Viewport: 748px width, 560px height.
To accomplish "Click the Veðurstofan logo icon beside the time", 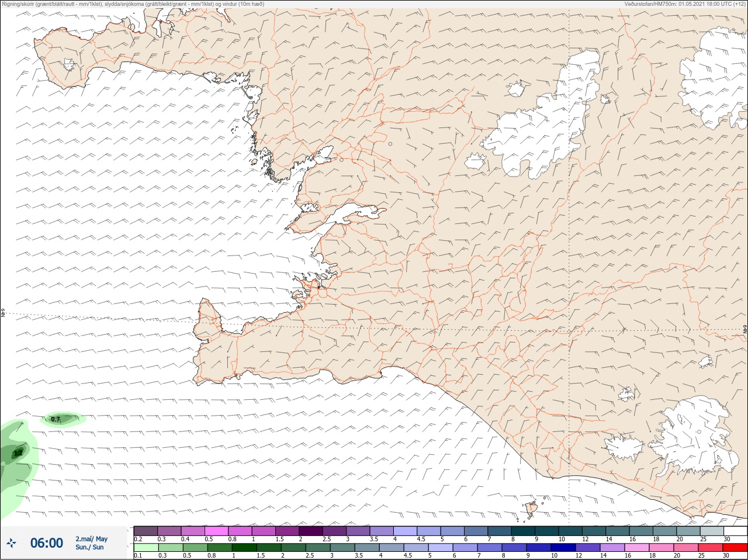I will click(11, 543).
